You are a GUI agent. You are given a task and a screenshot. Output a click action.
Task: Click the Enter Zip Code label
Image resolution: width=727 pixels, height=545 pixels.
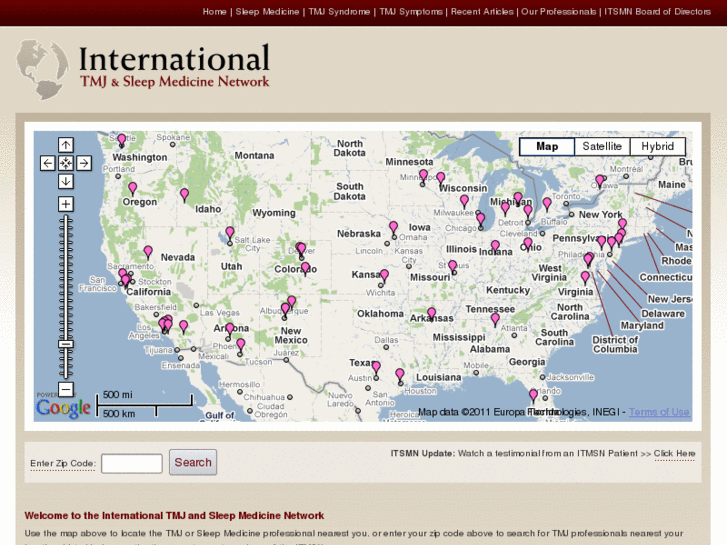(x=63, y=463)
